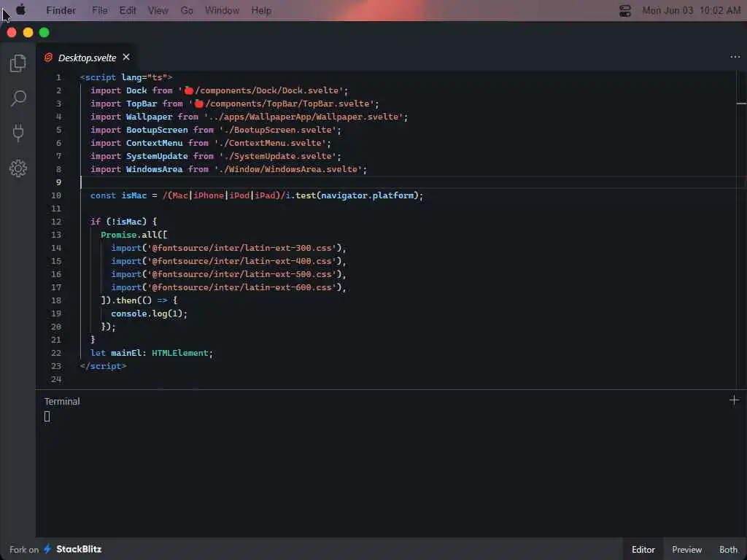Select the Desktop.svelte editor tab
The image size is (747, 560).
86,58
